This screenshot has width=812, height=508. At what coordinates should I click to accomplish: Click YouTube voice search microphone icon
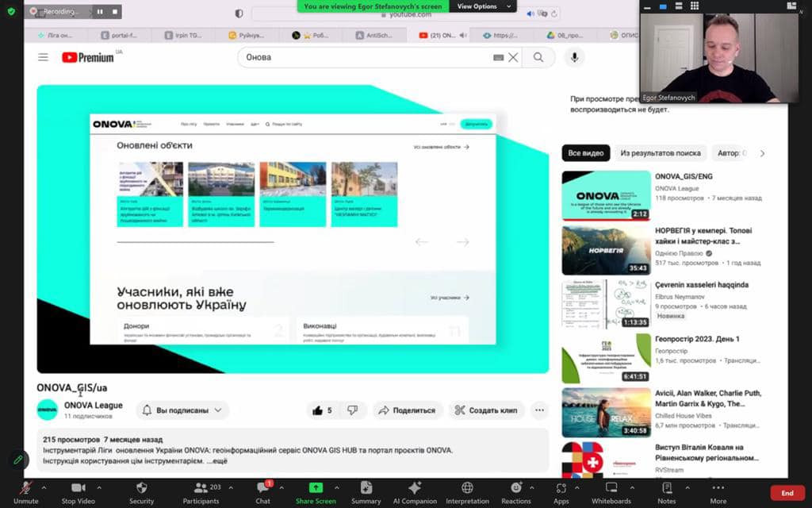coord(573,57)
